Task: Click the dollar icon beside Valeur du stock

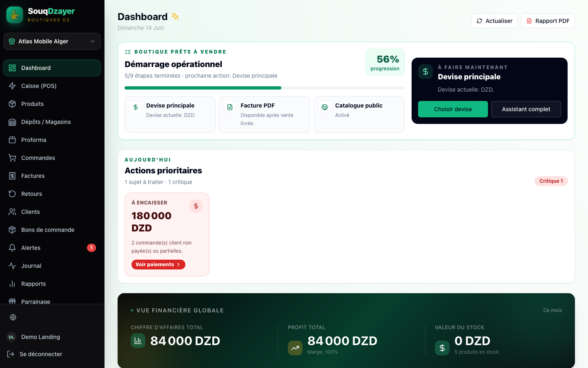Action: click(442, 348)
